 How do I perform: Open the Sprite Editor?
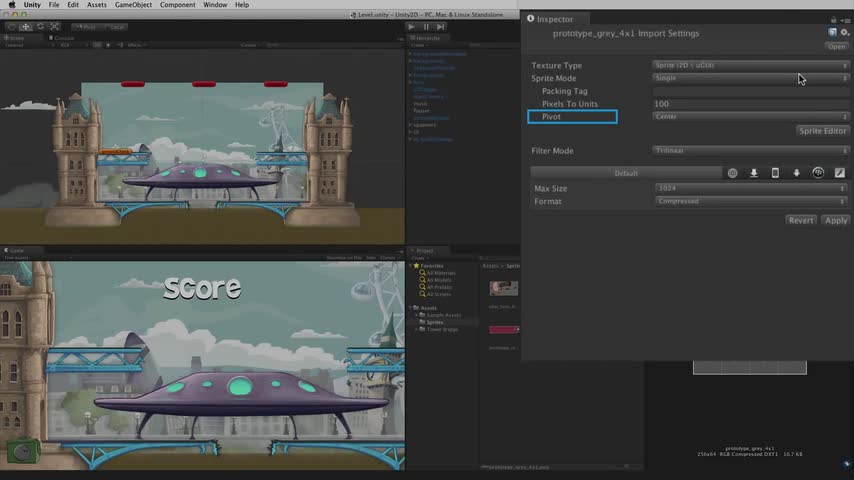click(822, 131)
